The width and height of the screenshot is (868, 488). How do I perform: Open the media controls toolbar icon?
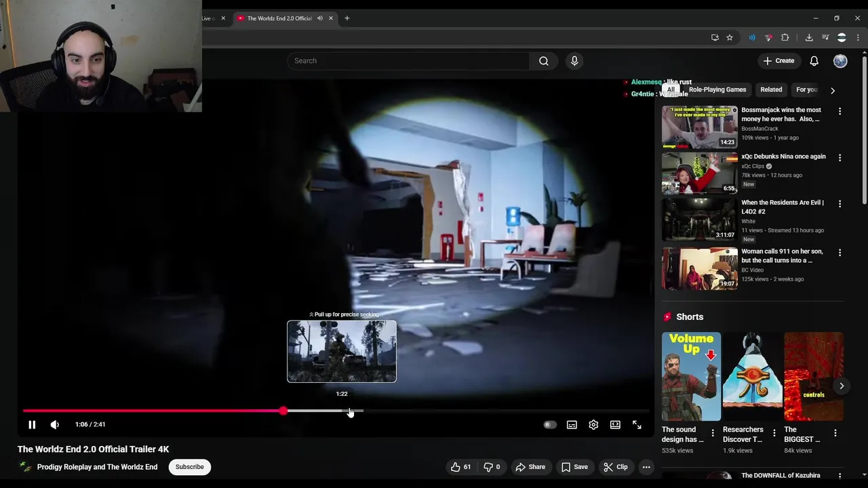[x=825, y=37]
